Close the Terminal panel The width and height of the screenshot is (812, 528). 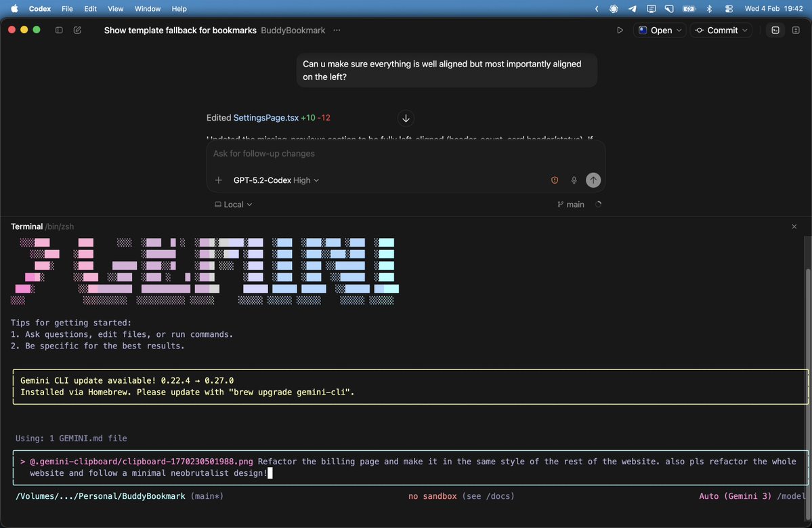point(794,226)
